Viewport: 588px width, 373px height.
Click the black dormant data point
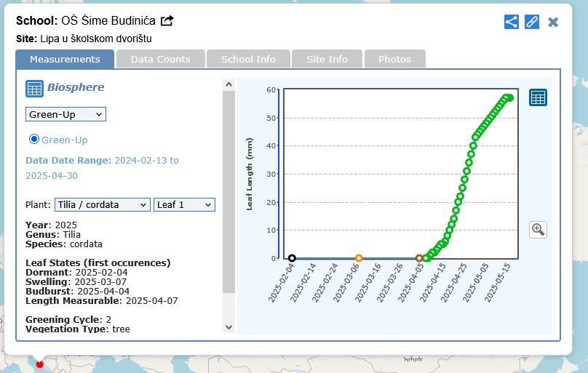[292, 258]
